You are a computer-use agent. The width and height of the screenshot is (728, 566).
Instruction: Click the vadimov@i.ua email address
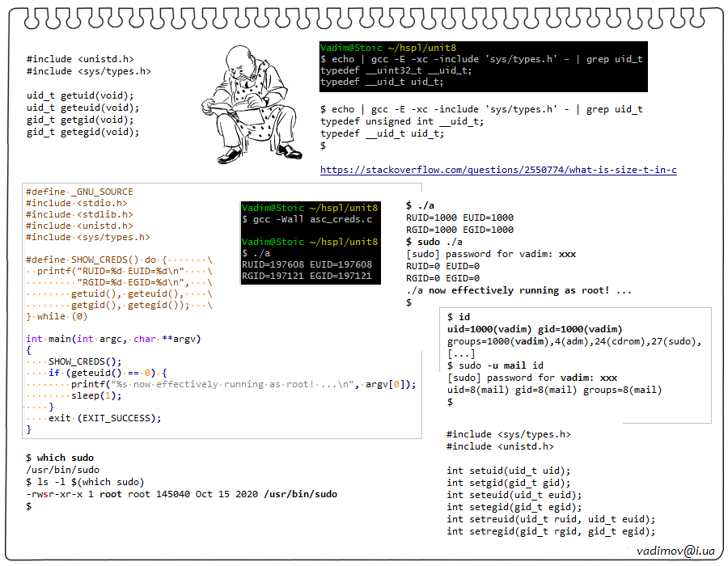point(675,550)
